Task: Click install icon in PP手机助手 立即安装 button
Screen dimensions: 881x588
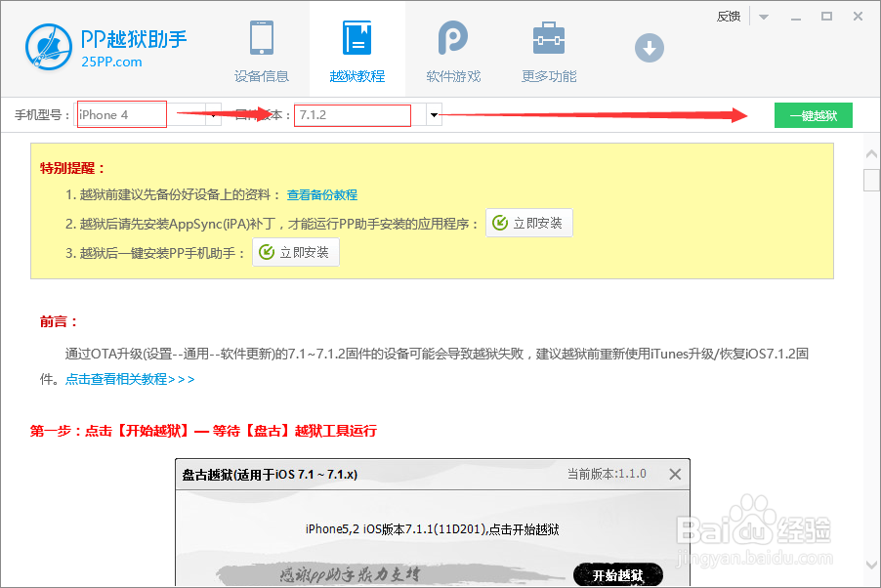Action: point(267,252)
